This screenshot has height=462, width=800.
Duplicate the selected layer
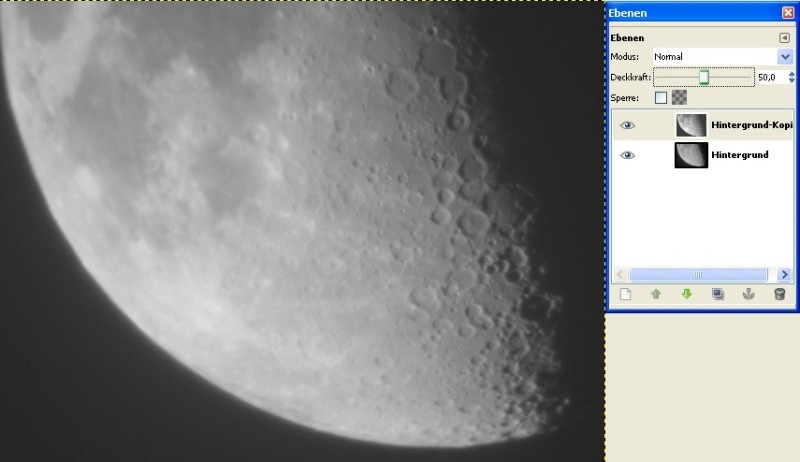[718, 294]
